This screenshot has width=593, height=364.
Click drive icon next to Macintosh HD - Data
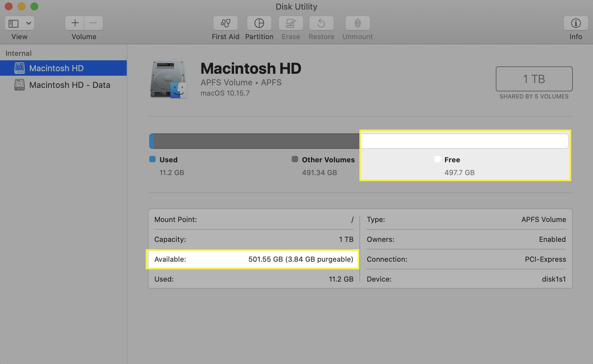20,85
